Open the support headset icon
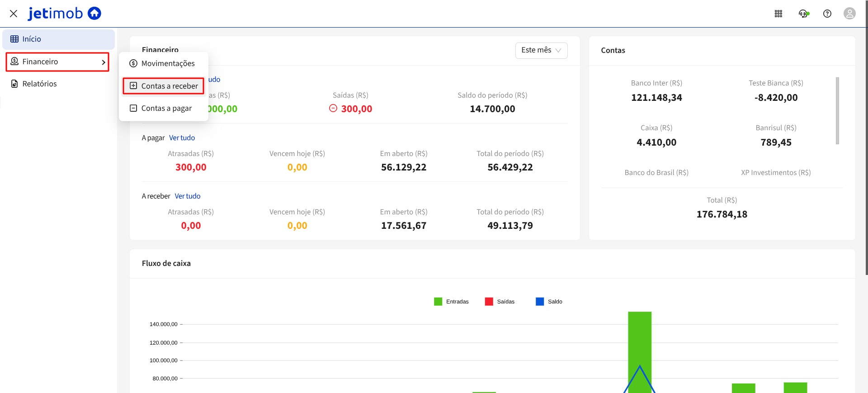 (803, 14)
